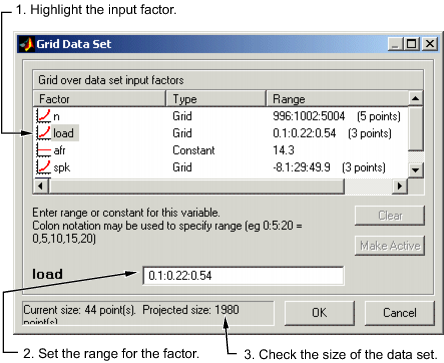Click the Range column header
444x363 pixels.
337,99
